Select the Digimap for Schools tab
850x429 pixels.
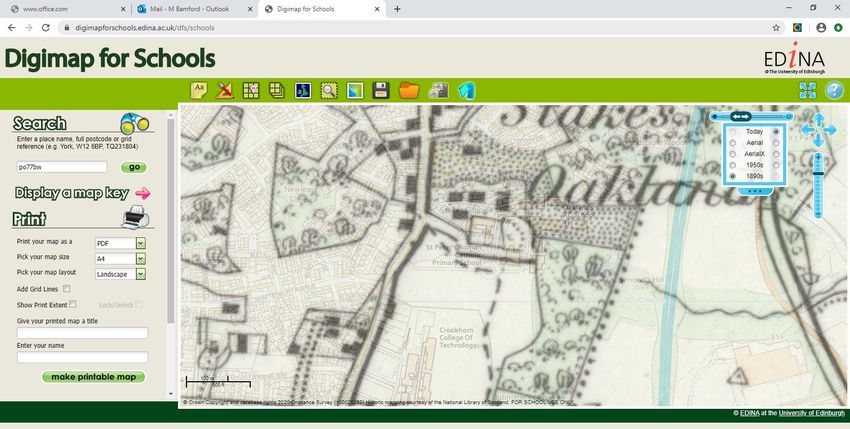322,9
